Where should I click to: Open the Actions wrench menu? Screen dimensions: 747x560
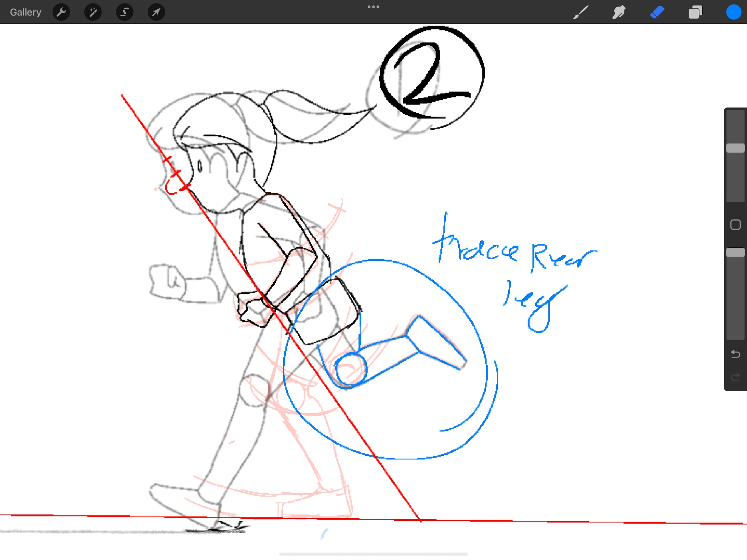[61, 12]
